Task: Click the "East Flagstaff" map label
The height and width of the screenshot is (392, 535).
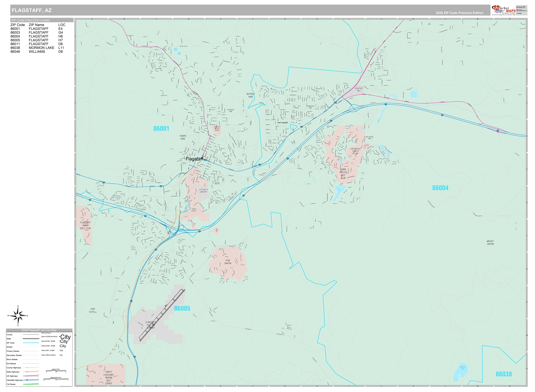Action: click(x=283, y=123)
